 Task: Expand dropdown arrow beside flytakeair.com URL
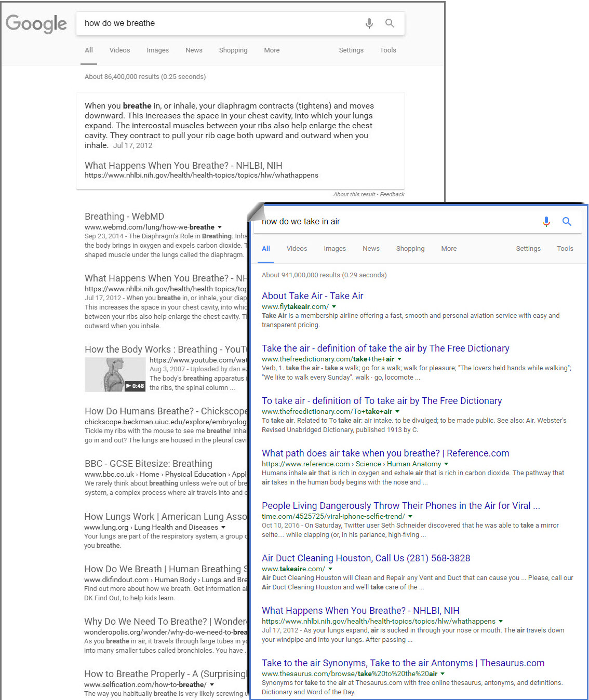click(334, 307)
